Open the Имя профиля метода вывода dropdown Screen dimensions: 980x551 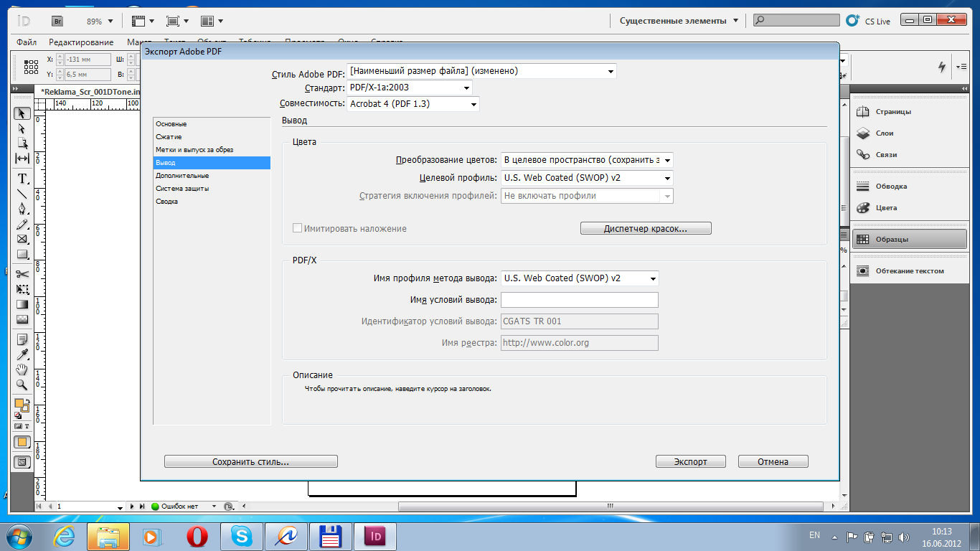[580, 278]
